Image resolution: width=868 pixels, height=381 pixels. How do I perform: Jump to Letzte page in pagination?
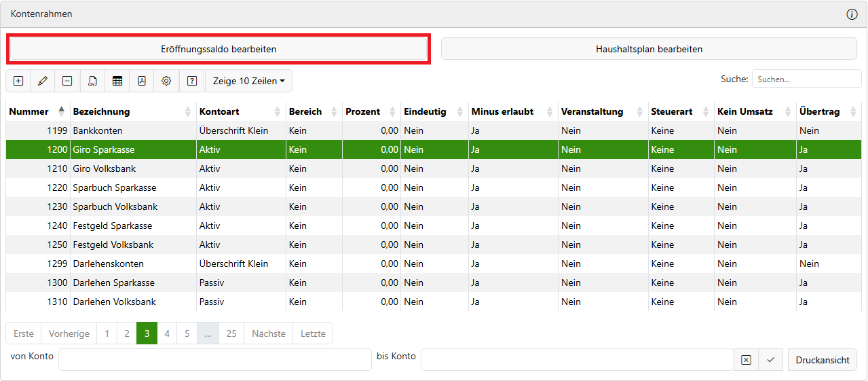[313, 333]
